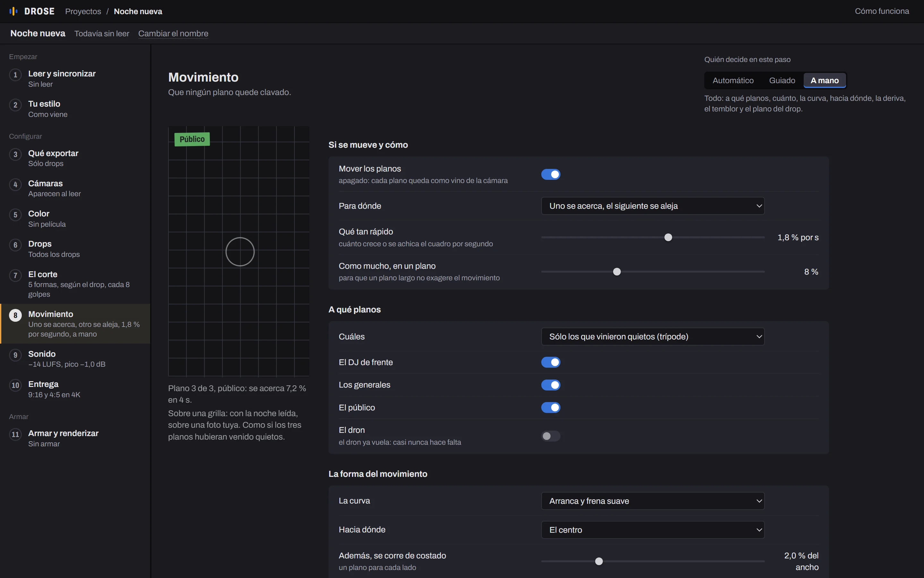
Task: Open step 7 El corte
Action: point(75,284)
